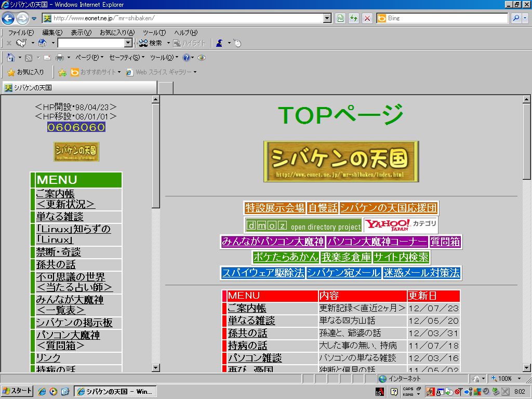The image size is (532, 399).
Task: Click the Read Mail envelope icon
Action: pos(47,58)
